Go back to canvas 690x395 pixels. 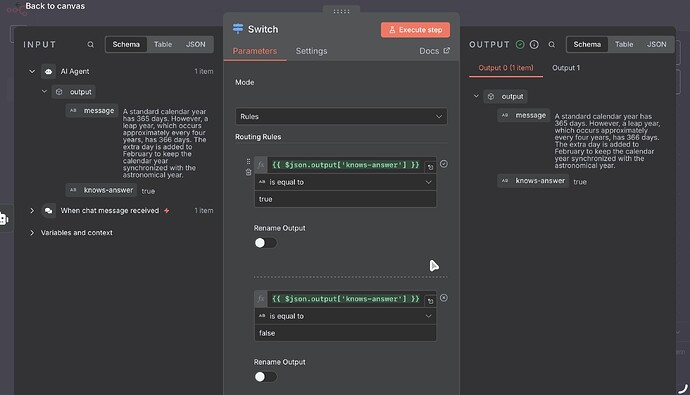pyautogui.click(x=55, y=6)
